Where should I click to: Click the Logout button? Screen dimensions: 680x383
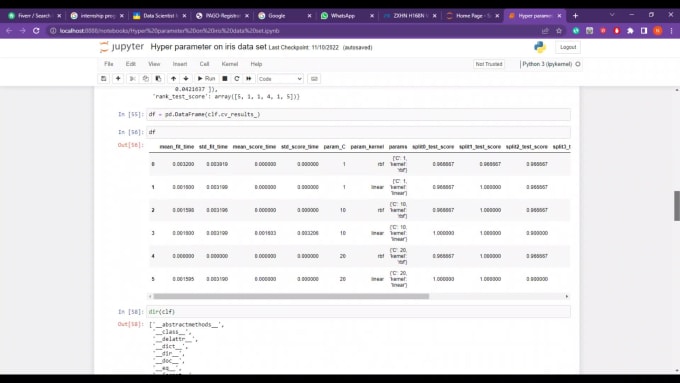(568, 47)
